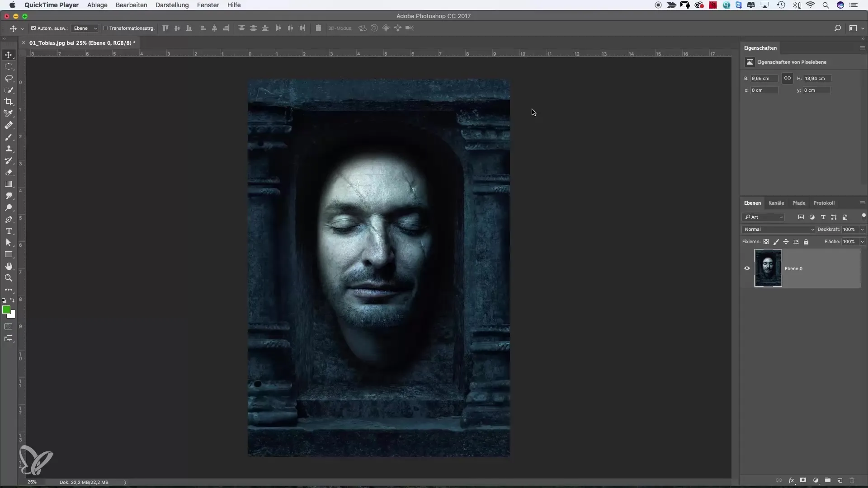The height and width of the screenshot is (488, 868).
Task: Reset default foreground and background colors
Action: click(x=4, y=300)
